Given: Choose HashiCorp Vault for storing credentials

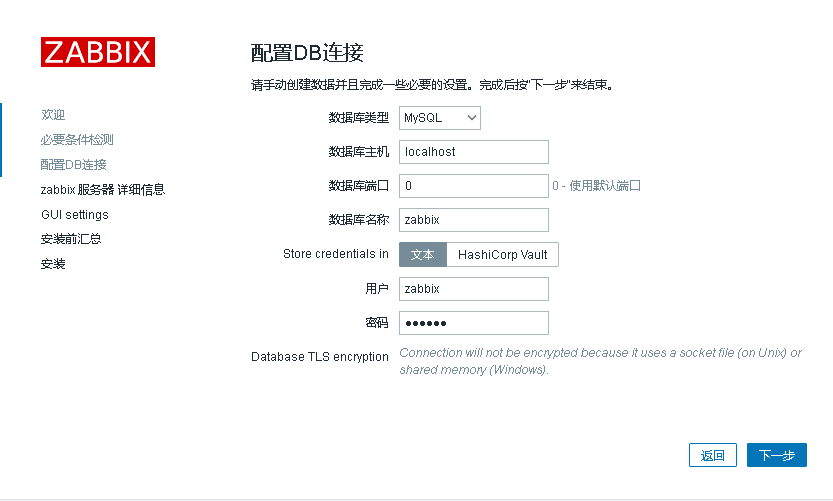Looking at the screenshot, I should (x=503, y=254).
